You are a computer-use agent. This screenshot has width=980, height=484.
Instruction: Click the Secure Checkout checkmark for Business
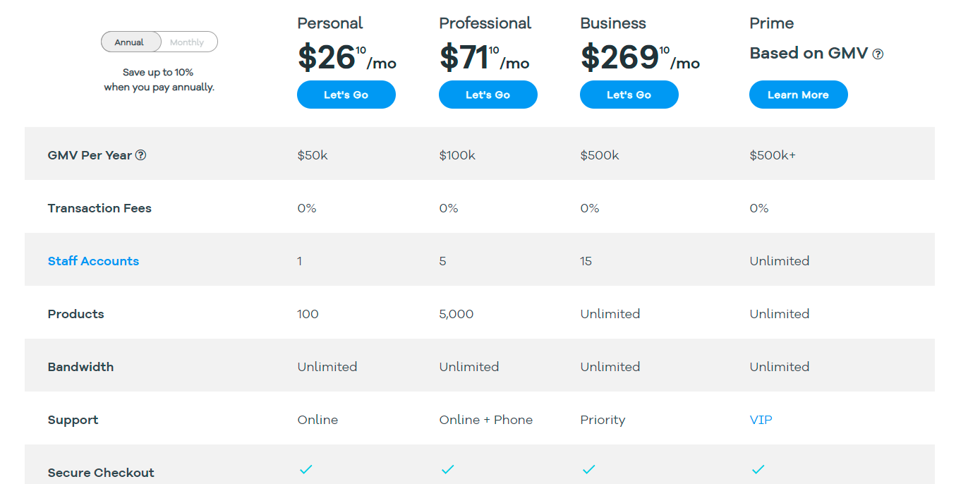[588, 469]
